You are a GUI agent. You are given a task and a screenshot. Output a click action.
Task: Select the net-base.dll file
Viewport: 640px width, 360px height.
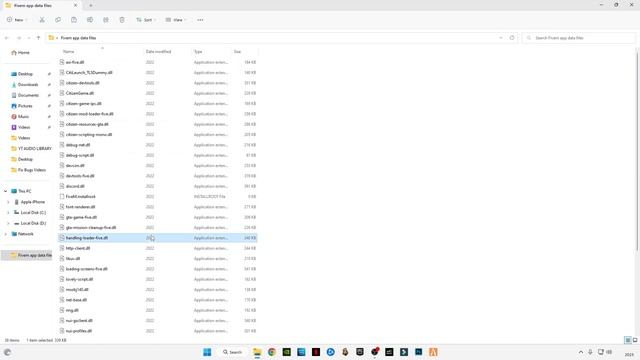pyautogui.click(x=76, y=300)
